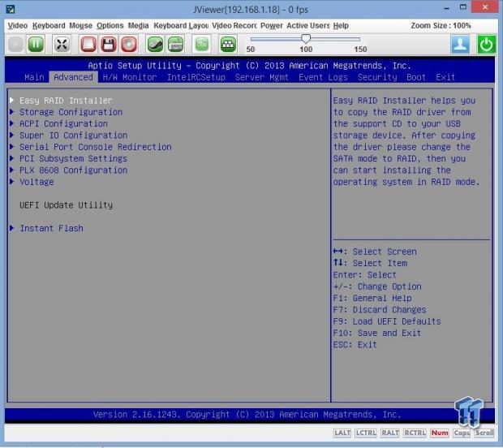Switch to the Main BIOS tab
Image resolution: width=503 pixels, height=448 pixels.
point(34,77)
